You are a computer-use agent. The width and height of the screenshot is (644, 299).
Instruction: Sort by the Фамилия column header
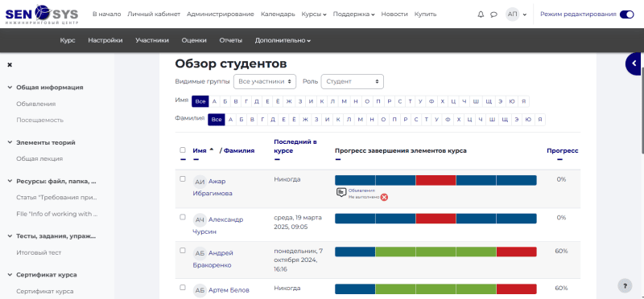pos(239,150)
